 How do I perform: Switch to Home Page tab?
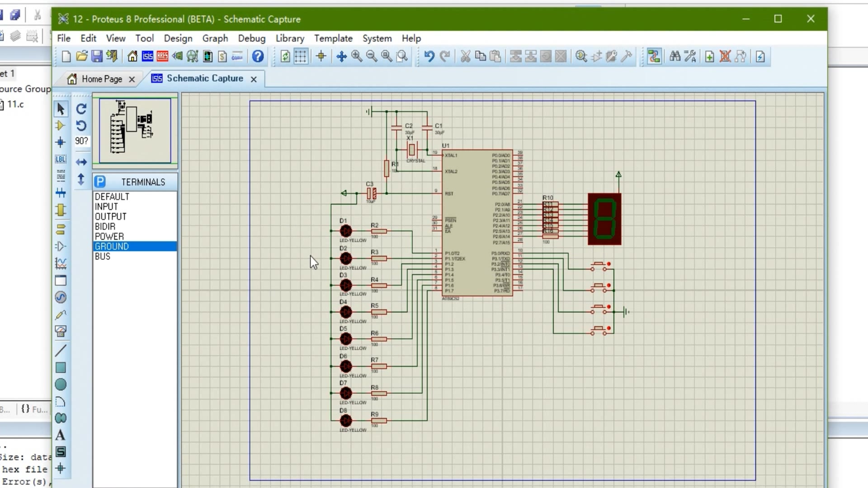tap(101, 78)
